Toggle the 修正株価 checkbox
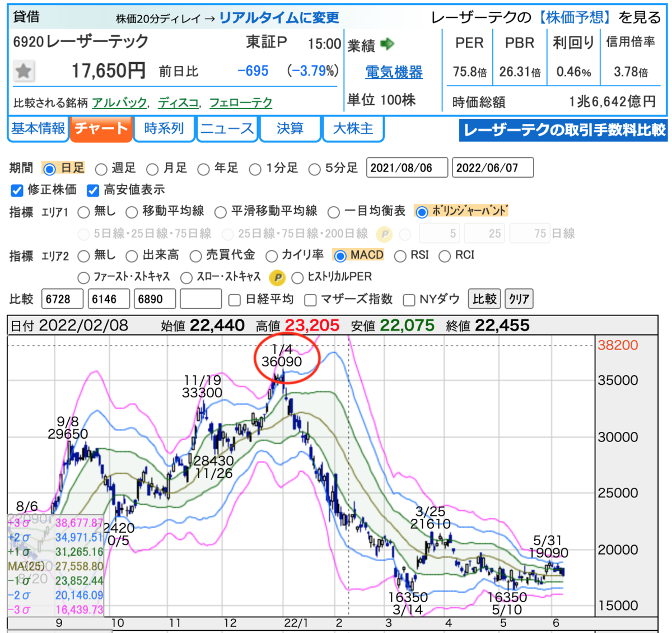Screen dimensions: 672x633 [x=17, y=190]
